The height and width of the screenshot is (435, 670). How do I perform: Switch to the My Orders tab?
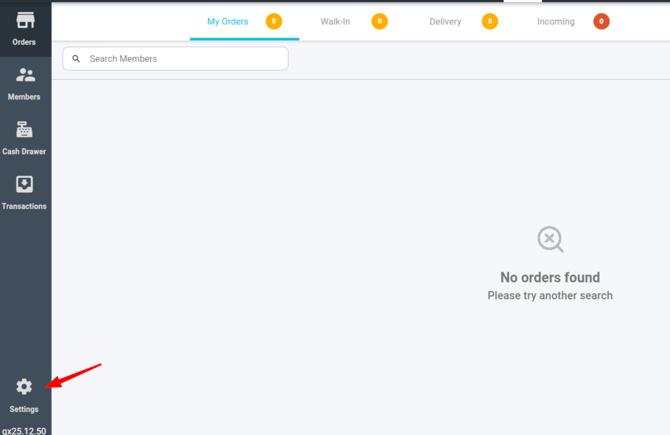(227, 21)
